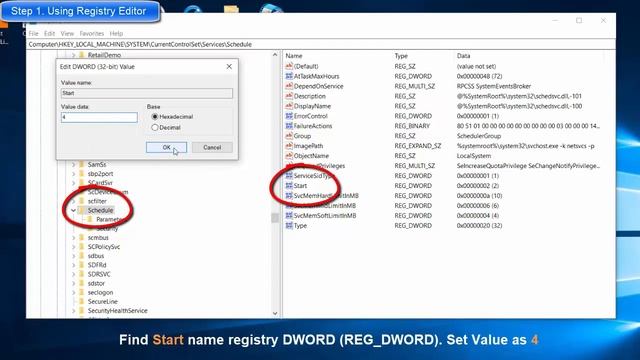This screenshot has height=360, width=640.
Task: Open the Edit menu
Action: (49, 33)
